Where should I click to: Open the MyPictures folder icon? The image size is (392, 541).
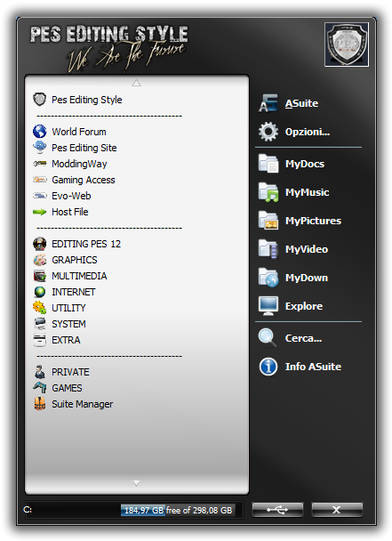pos(268,221)
